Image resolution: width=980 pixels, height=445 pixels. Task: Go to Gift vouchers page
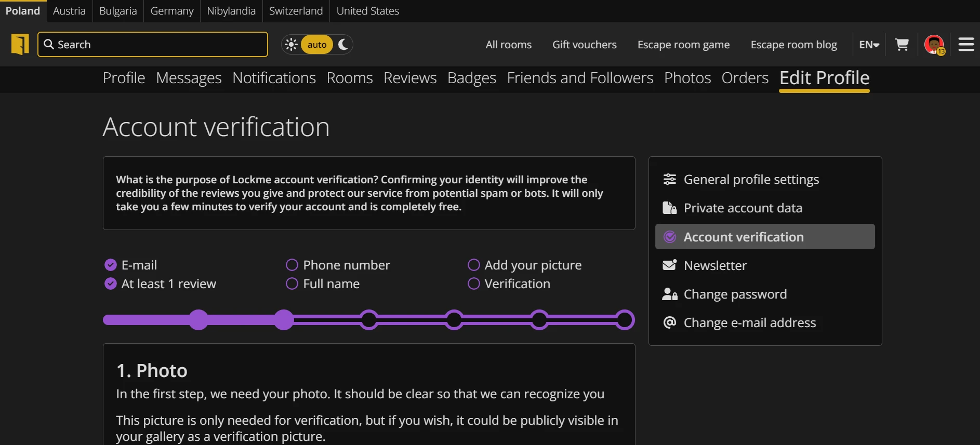[584, 45]
